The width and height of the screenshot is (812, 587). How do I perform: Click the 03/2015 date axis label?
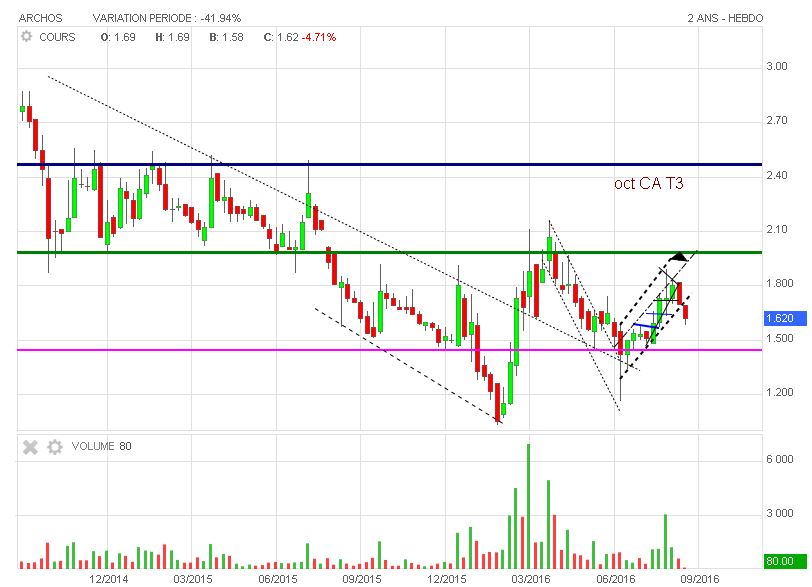pos(193,579)
